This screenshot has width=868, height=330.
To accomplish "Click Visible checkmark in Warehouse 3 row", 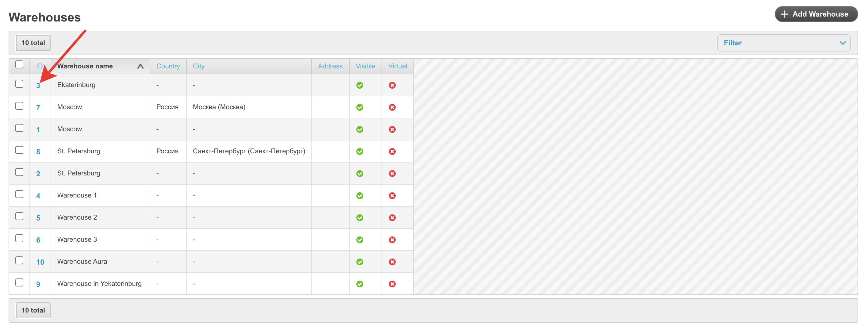I will (359, 240).
